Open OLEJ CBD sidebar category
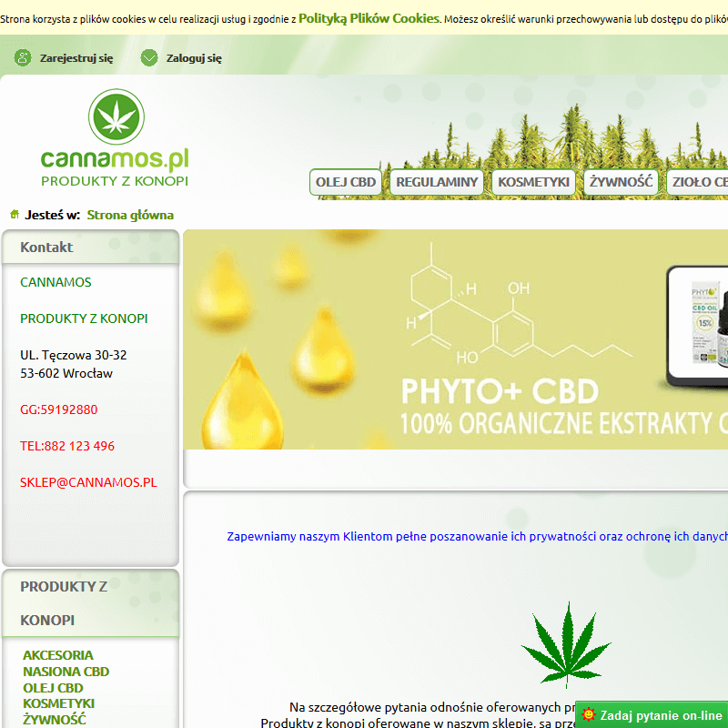This screenshot has width=728, height=728. click(53, 688)
